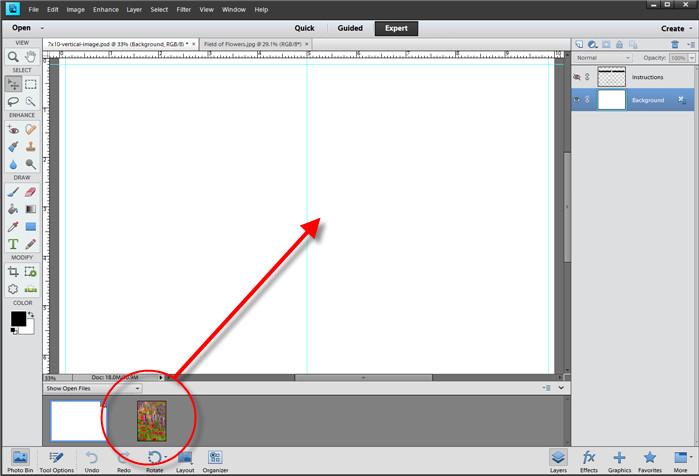This screenshot has height=476, width=699.
Task: Select the Spot Healing Brush tool
Action: coord(30,130)
